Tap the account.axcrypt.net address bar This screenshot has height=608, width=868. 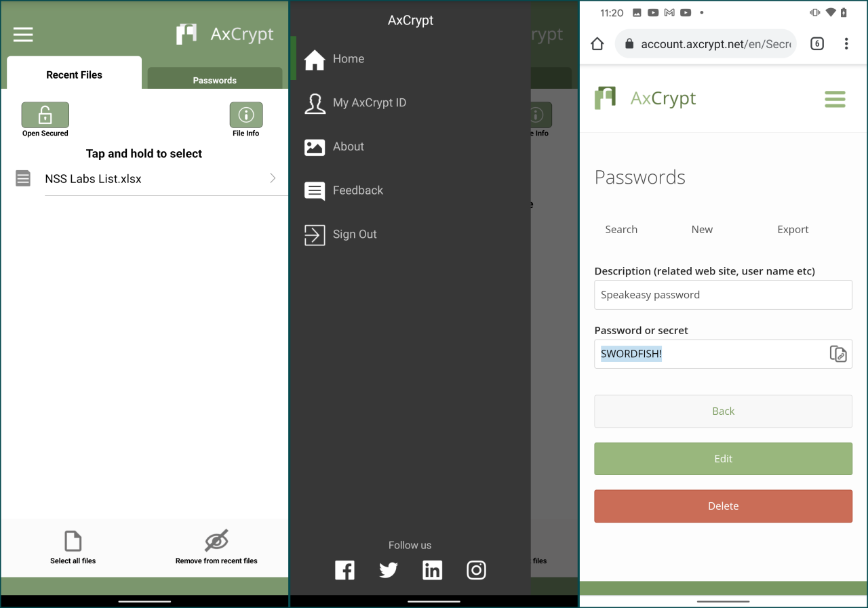coord(706,44)
